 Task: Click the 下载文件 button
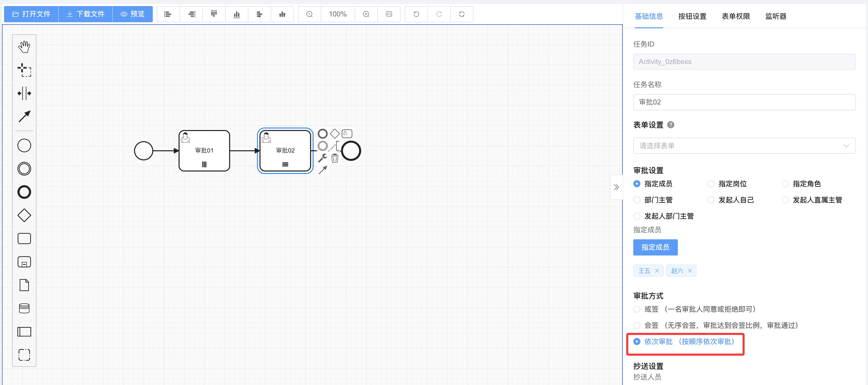(x=85, y=14)
